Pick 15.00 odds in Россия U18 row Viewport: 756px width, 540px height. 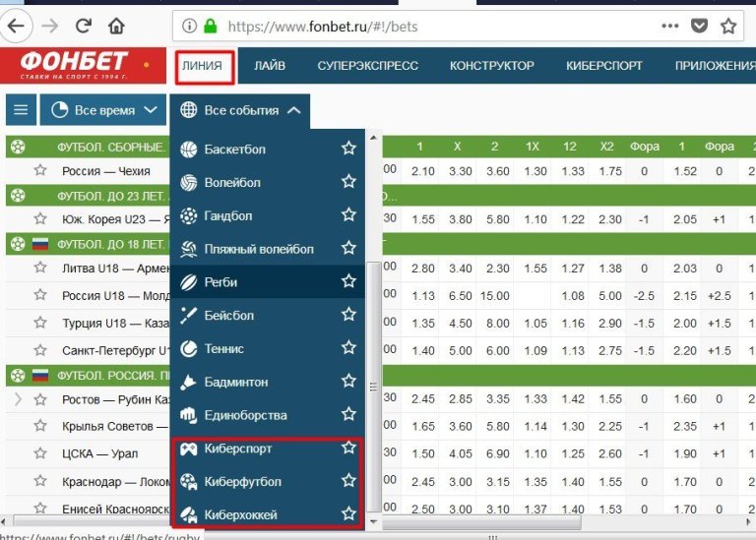click(495, 296)
